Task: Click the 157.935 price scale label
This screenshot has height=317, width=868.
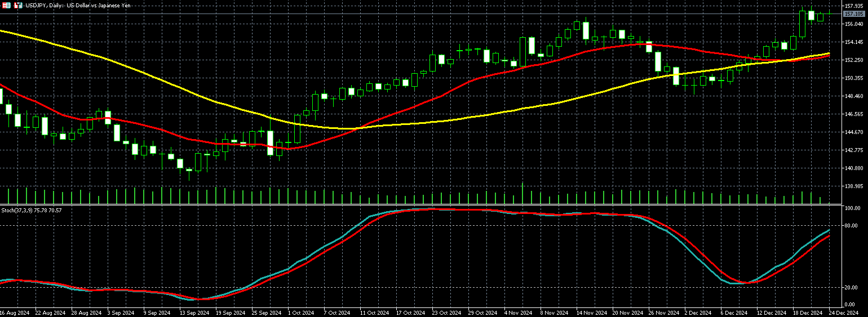Action: pos(854,6)
